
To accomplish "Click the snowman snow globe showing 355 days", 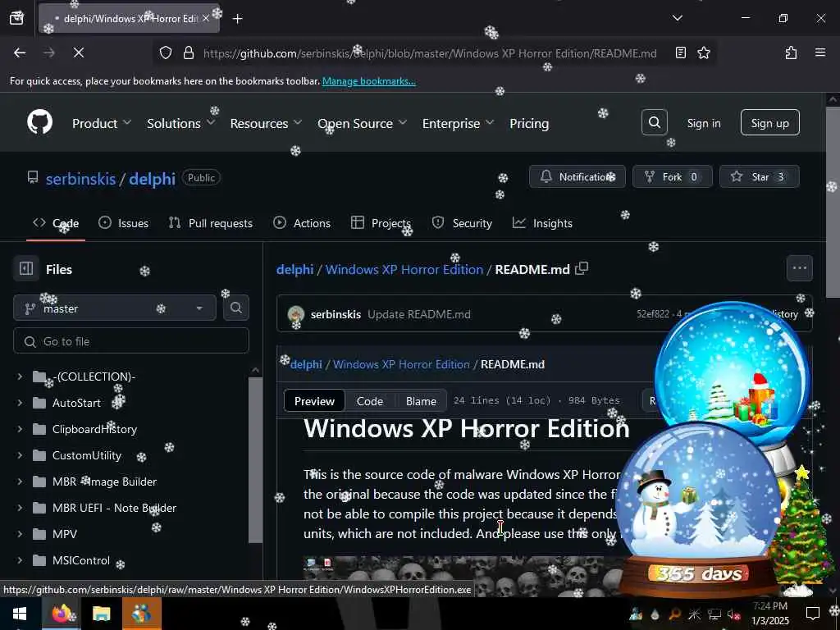I will coord(698,509).
